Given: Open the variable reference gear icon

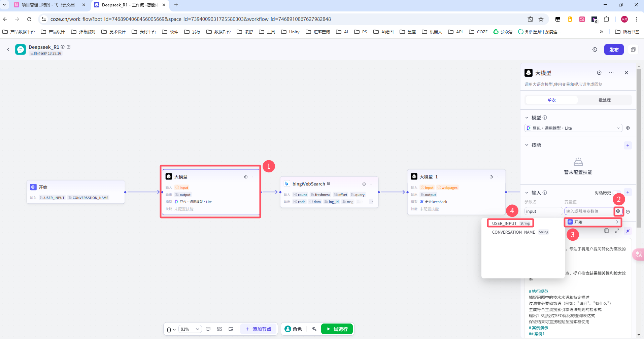Looking at the screenshot, I should tap(618, 211).
